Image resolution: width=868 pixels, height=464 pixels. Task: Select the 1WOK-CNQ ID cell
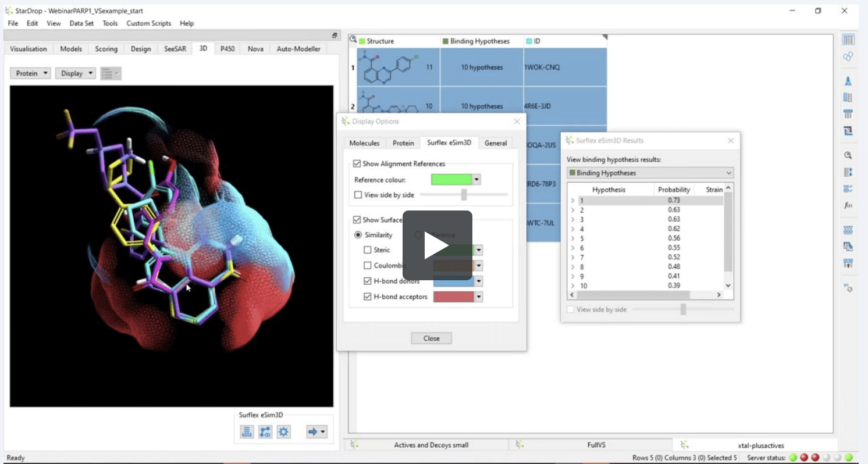[x=565, y=67]
